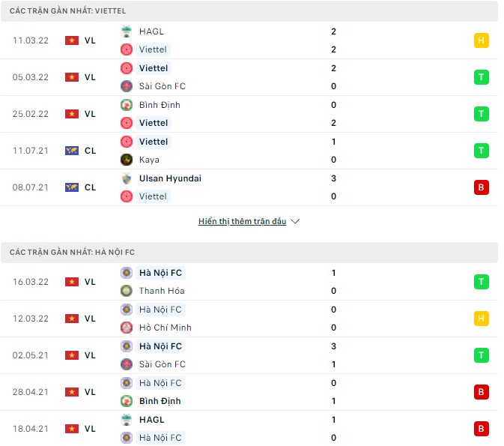Click the Hồ Chí Minh club crest
The height and width of the screenshot is (446, 504).
(127, 328)
